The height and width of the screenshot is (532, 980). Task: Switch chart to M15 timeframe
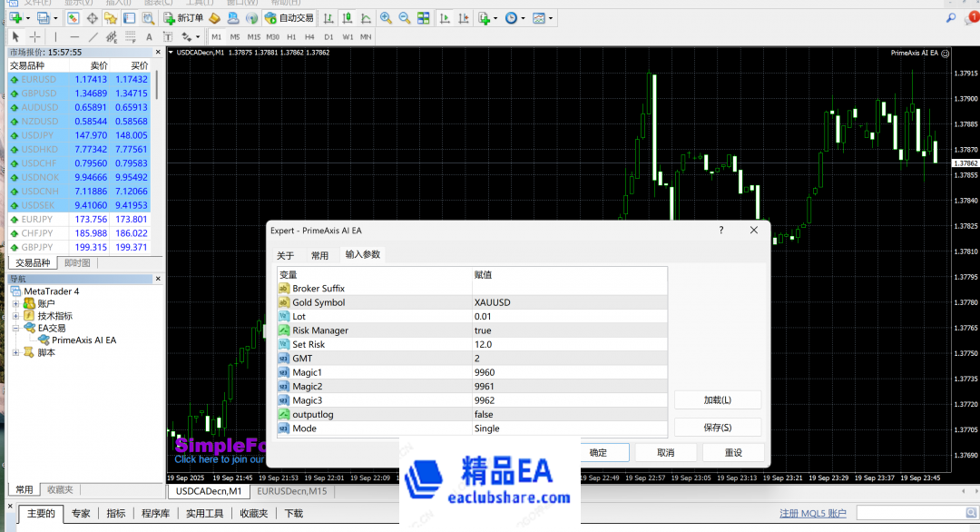pyautogui.click(x=254, y=37)
